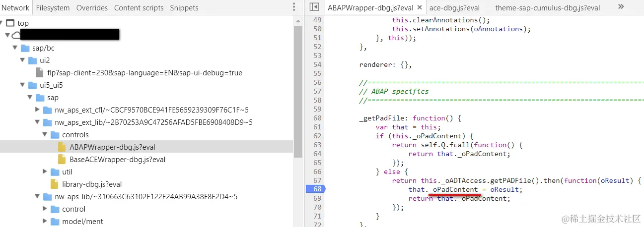Select ABAPWrapper-dbg.js?eval in the file tree
The width and height of the screenshot is (644, 227).
112,147
